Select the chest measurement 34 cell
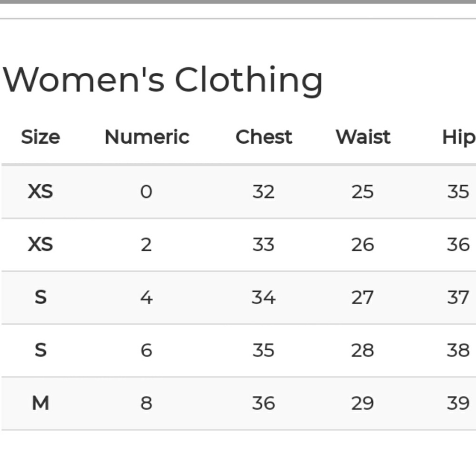The image size is (476, 476). [x=263, y=297]
